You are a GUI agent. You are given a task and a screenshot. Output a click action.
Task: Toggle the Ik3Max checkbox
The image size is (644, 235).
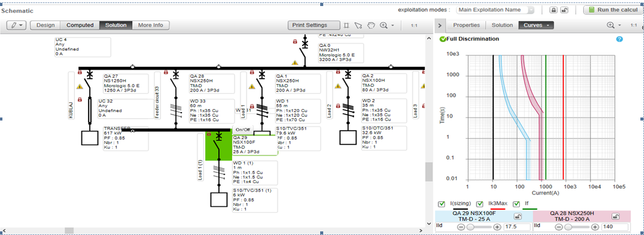point(479,204)
